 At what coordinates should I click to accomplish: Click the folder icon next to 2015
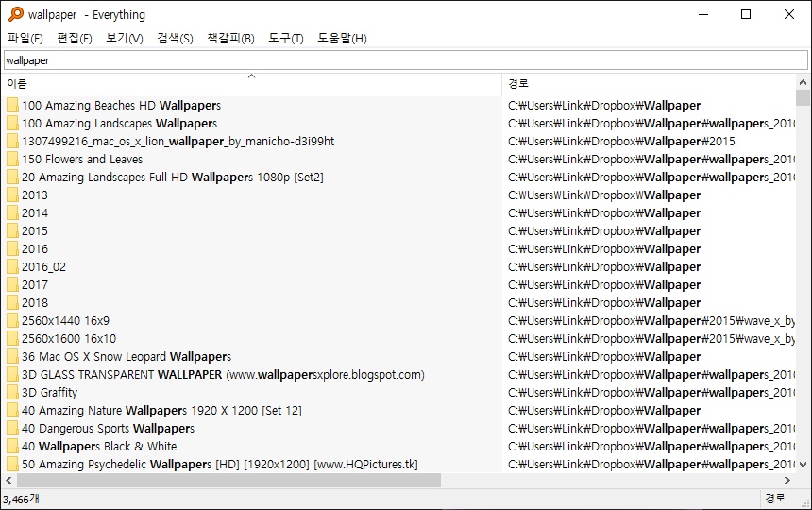click(12, 231)
